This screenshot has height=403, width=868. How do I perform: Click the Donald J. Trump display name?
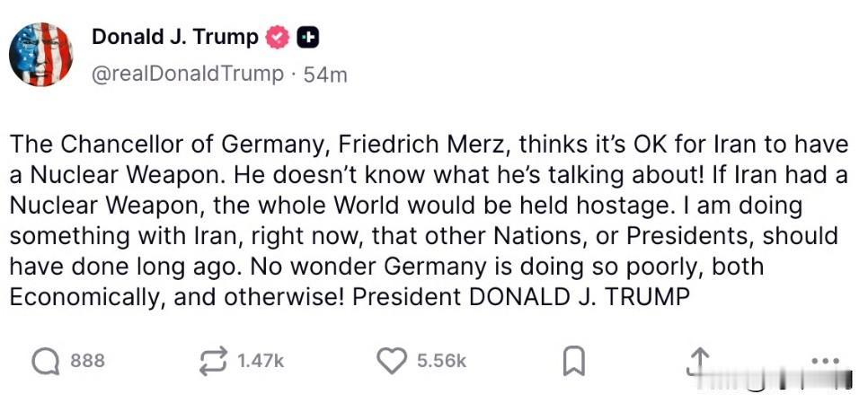[174, 37]
